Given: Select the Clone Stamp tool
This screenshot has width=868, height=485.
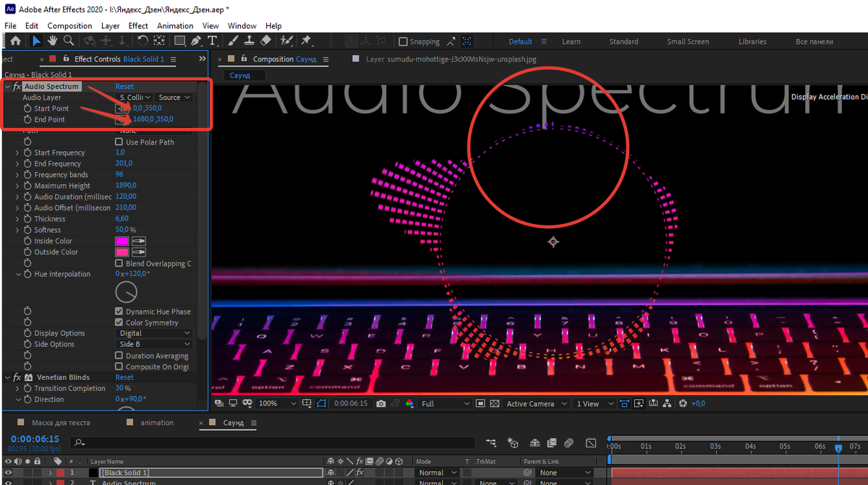Looking at the screenshot, I should click(x=249, y=41).
